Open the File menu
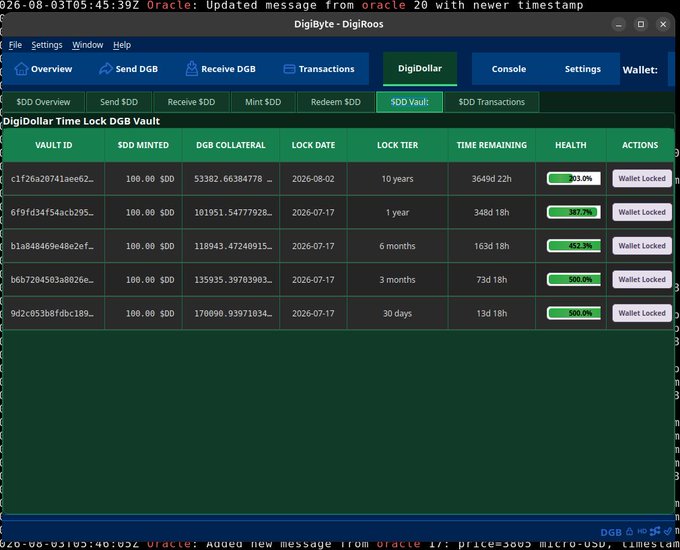 coord(15,45)
